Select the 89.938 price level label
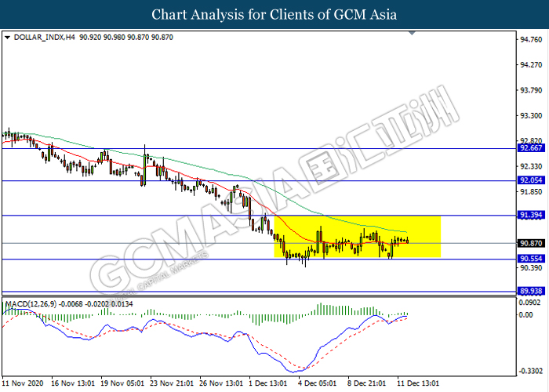Viewport: 549px width, 392px height. (x=531, y=291)
